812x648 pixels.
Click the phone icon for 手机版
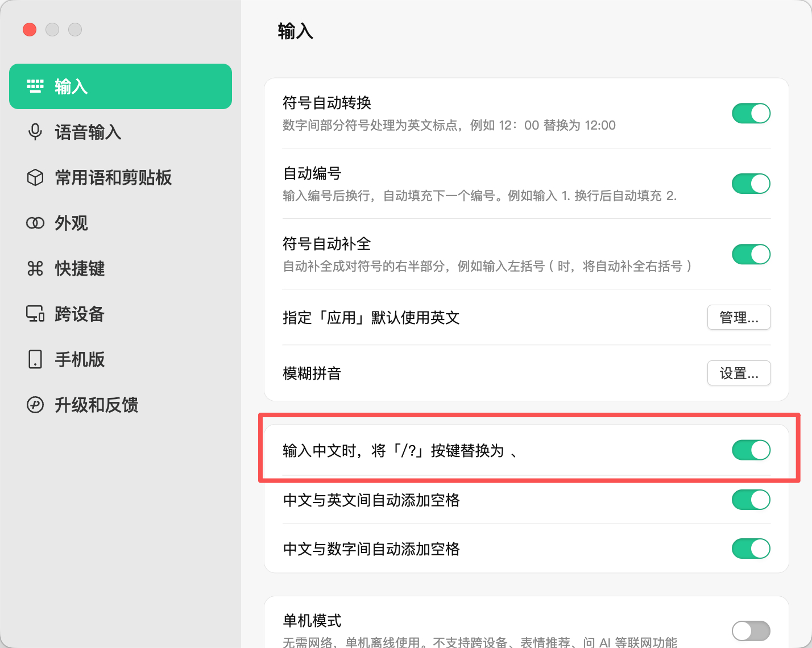click(35, 359)
